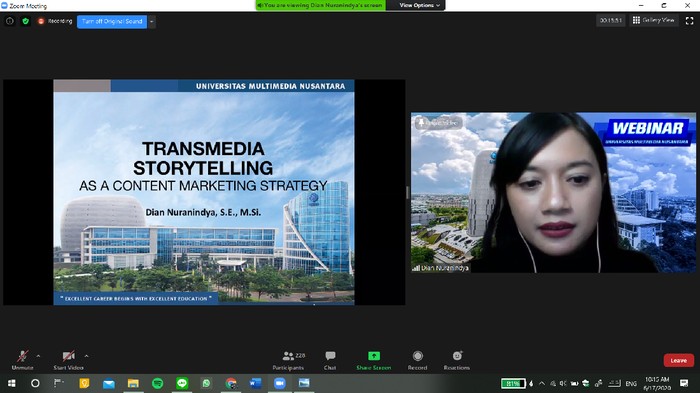700x393 pixels.
Task: Open File Explorer from taskbar
Action: [x=133, y=383]
